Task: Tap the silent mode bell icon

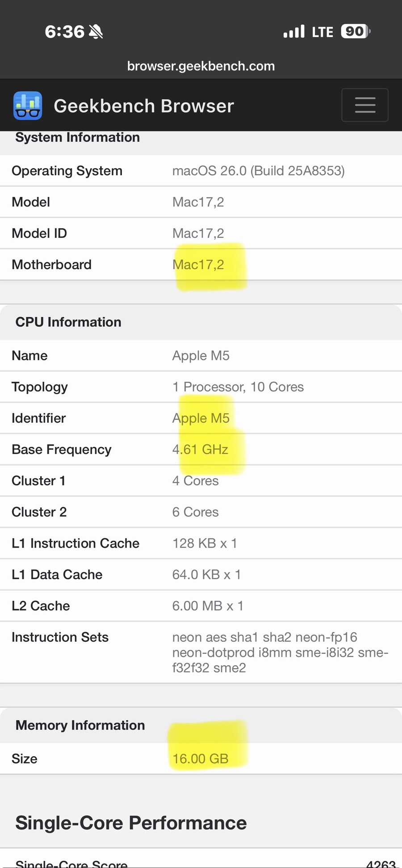Action: pyautogui.click(x=96, y=32)
